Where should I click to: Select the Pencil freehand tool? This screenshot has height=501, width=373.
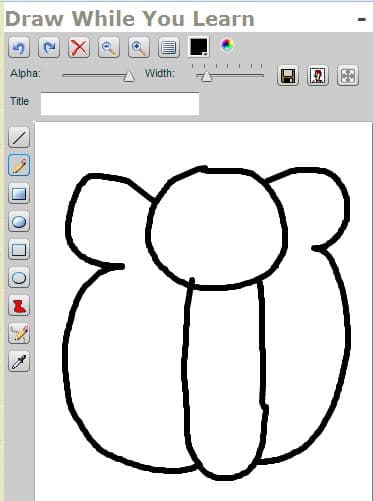(19, 165)
